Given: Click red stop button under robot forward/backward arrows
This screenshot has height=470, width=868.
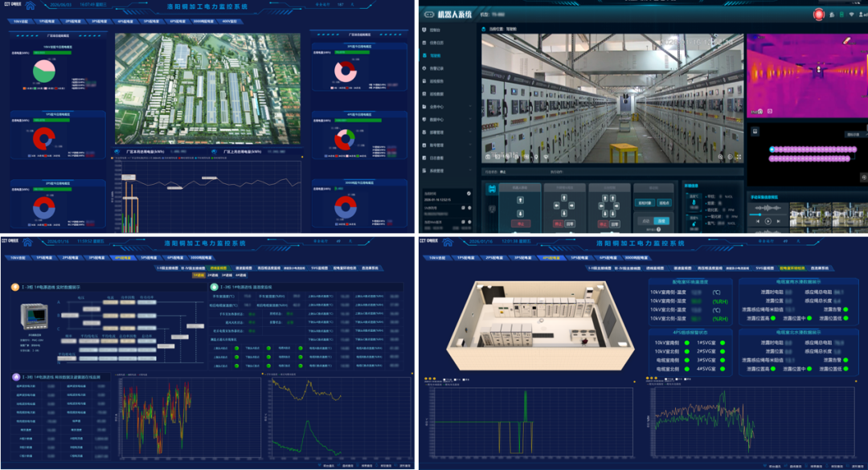Looking at the screenshot, I should click(x=520, y=223).
